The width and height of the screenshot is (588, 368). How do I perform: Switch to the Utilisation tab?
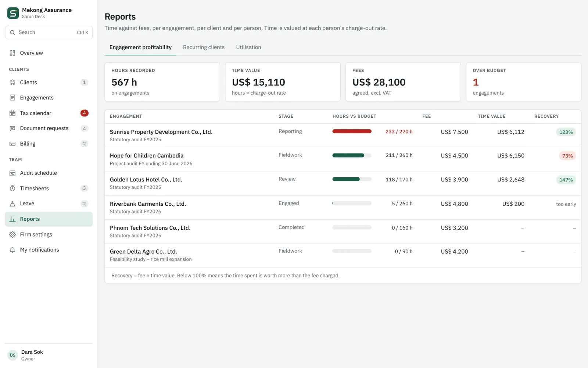click(248, 47)
